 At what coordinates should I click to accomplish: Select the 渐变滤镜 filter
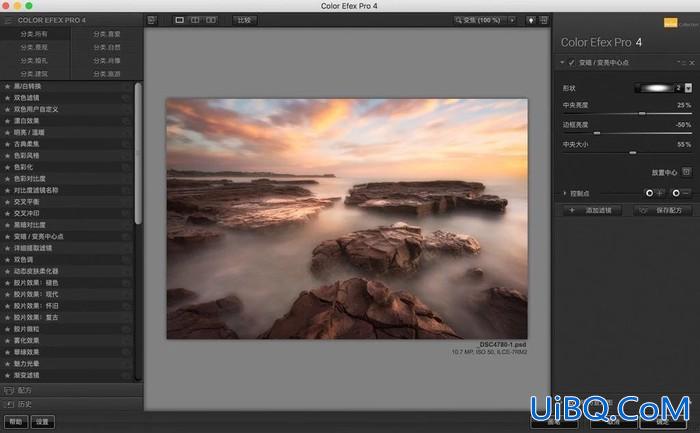point(67,375)
